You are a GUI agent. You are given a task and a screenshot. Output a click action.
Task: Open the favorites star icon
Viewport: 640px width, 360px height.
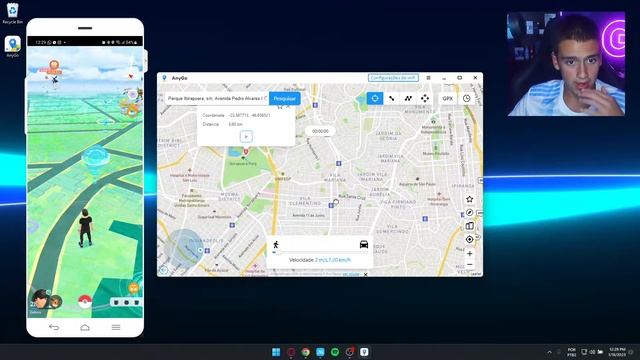(x=469, y=199)
